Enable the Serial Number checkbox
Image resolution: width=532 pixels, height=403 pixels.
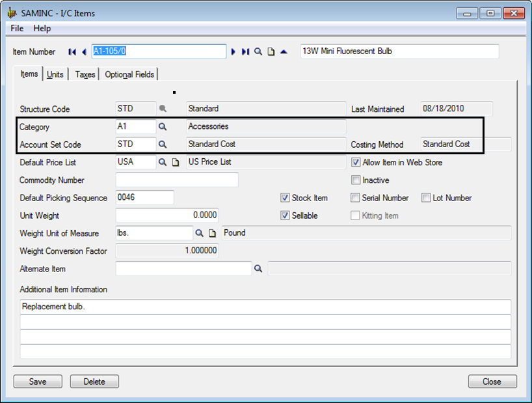point(355,198)
